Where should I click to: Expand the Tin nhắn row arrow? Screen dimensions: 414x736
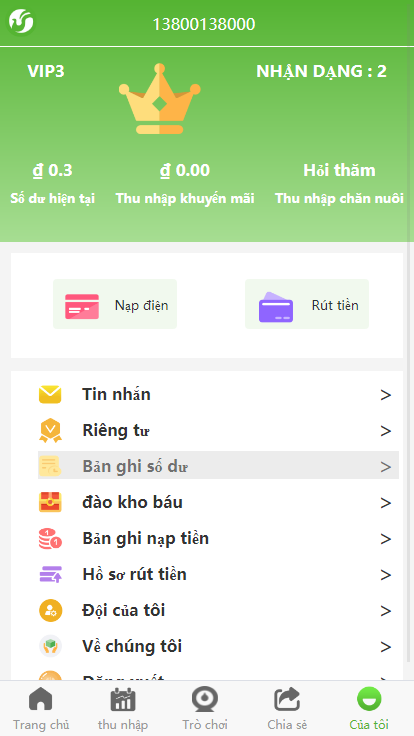386,395
